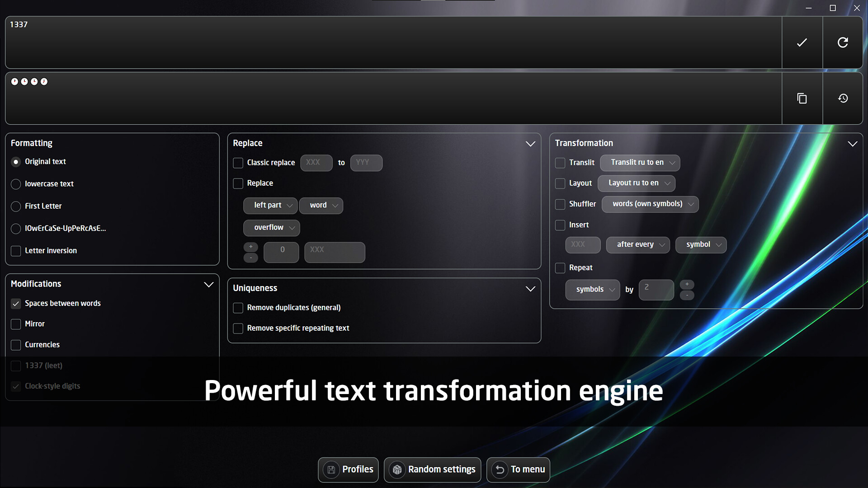The image size is (868, 488).
Task: Click the copy output icon
Action: (802, 99)
